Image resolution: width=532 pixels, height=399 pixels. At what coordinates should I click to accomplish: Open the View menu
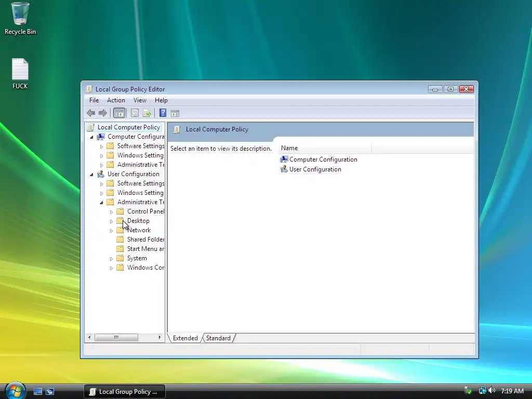(x=140, y=100)
